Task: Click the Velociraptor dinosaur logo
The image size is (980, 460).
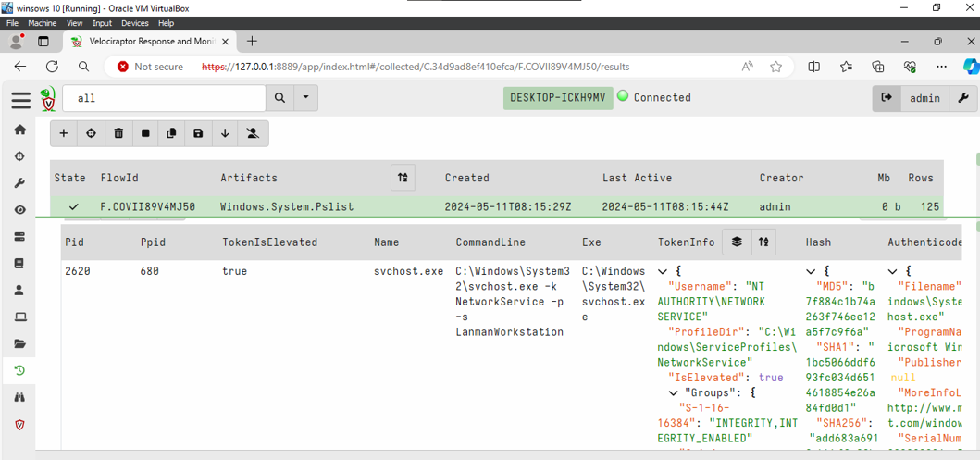Action: click(x=48, y=99)
